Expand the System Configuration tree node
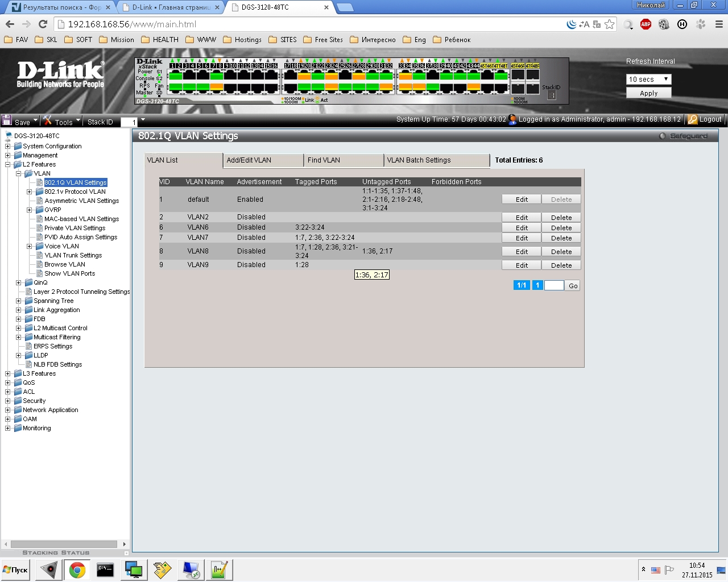The image size is (728, 582). [x=8, y=146]
